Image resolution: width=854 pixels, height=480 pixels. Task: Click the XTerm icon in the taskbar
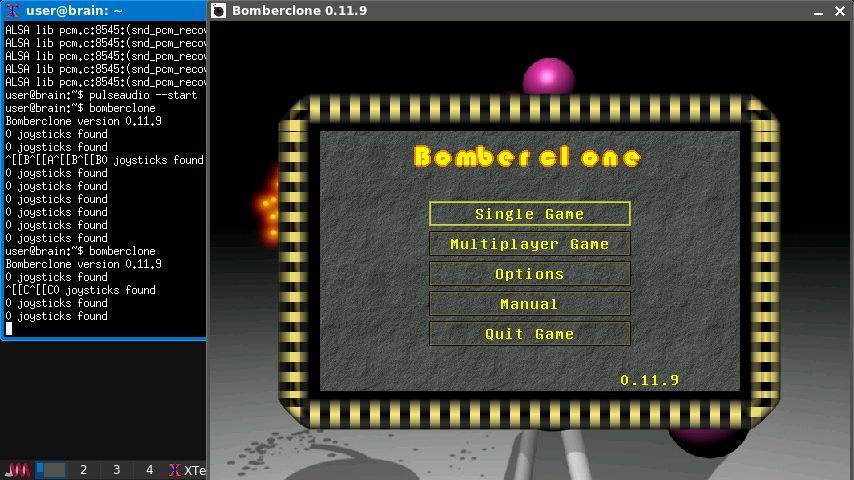(x=175, y=469)
